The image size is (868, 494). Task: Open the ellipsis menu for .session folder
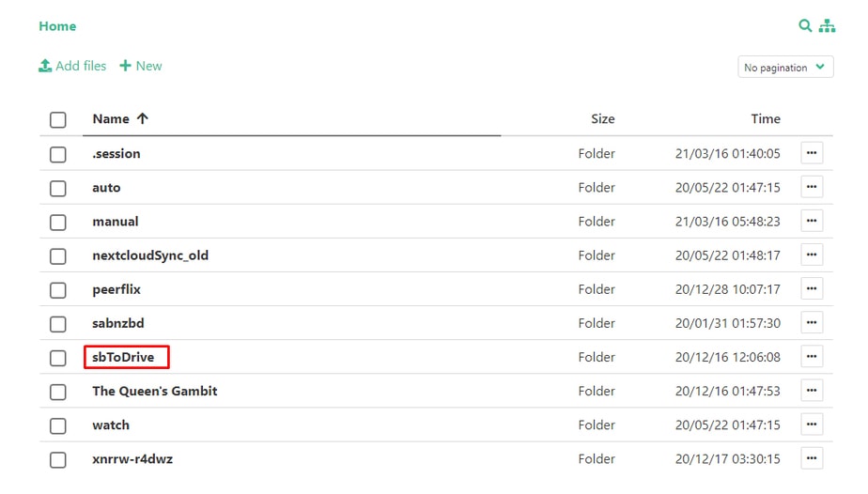point(812,153)
